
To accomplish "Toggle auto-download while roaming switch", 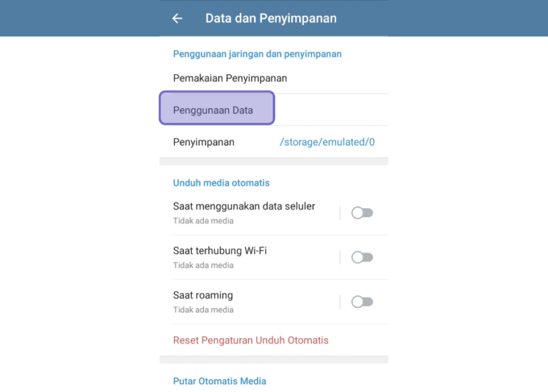I will click(362, 301).
